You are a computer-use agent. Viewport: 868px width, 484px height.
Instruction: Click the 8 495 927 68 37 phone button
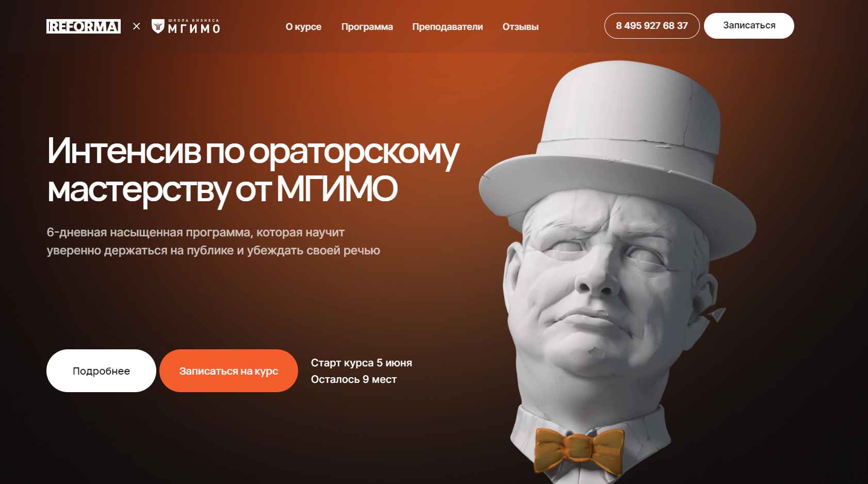(652, 26)
